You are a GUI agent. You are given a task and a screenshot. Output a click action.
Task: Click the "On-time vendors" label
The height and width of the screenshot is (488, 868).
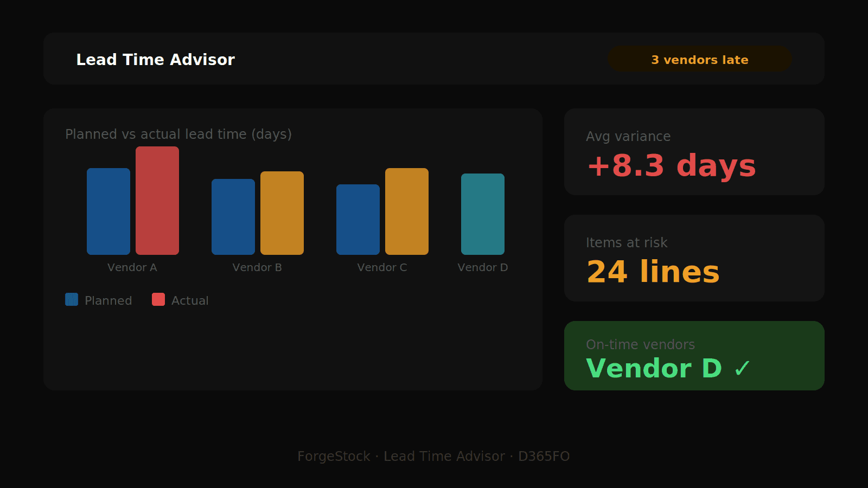[640, 344]
